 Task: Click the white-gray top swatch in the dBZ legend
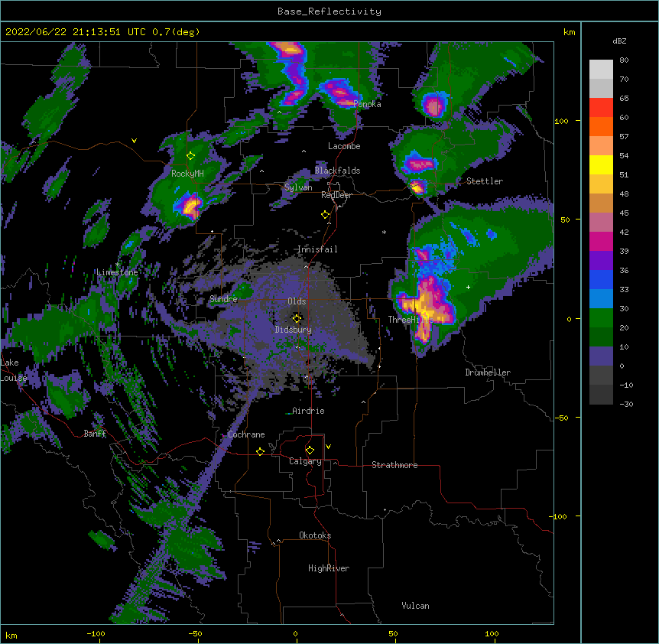click(x=601, y=70)
